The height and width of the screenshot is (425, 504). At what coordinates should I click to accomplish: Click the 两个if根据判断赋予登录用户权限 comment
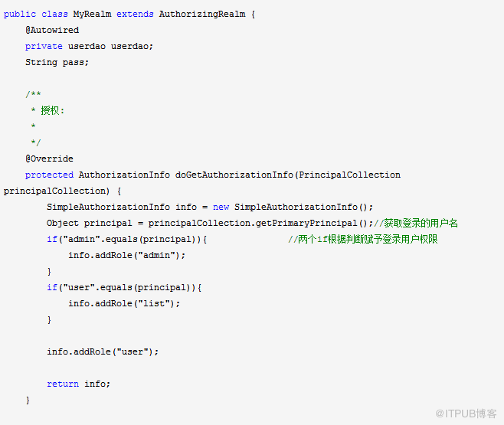(362, 239)
